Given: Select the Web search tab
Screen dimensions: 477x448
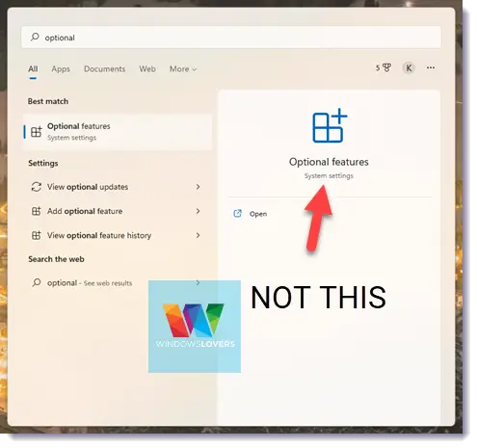Looking at the screenshot, I should point(147,69).
